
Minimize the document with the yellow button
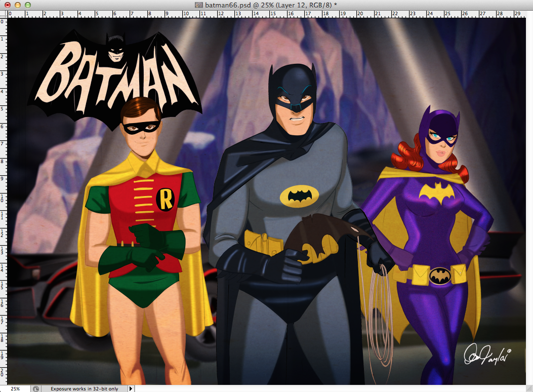point(17,5)
